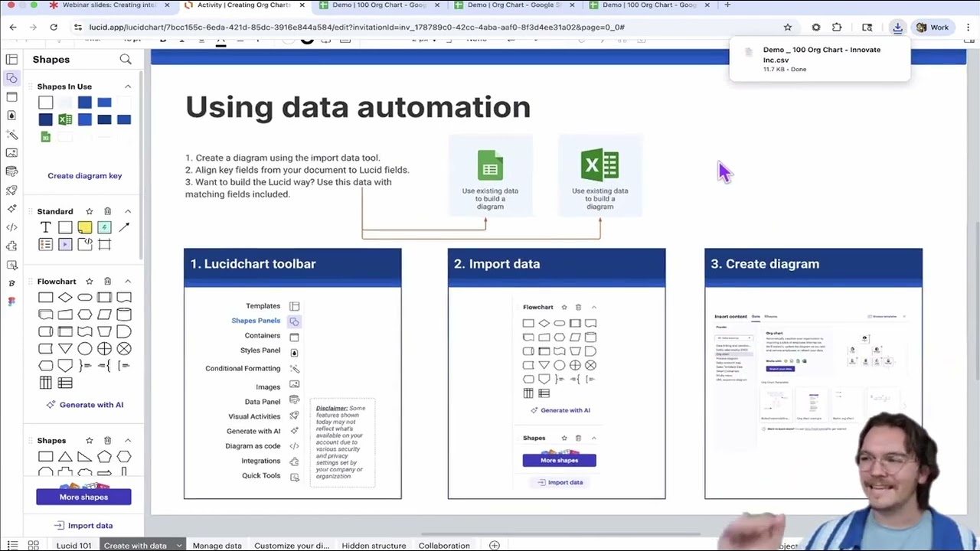980x551 pixels.
Task: Pick the Google Sheets shape in Shapes In Use
Action: 45,137
